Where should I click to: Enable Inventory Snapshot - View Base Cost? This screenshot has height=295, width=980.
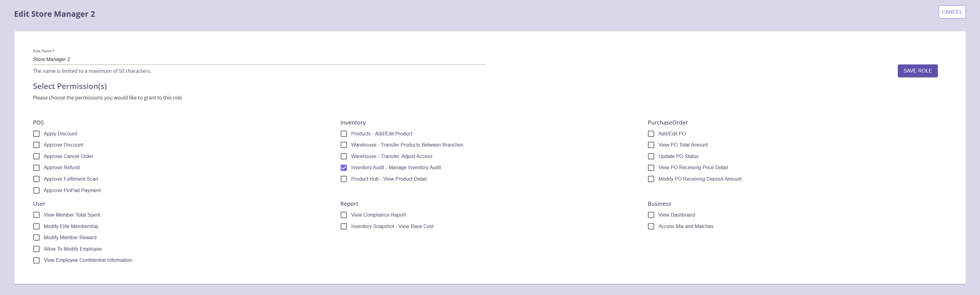(x=344, y=226)
